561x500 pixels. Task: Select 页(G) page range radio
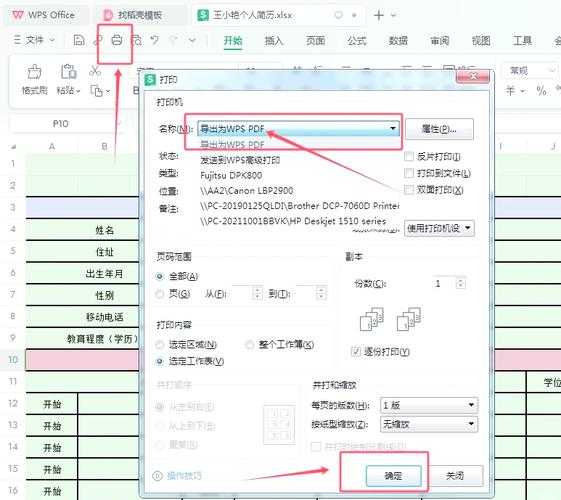click(x=160, y=294)
